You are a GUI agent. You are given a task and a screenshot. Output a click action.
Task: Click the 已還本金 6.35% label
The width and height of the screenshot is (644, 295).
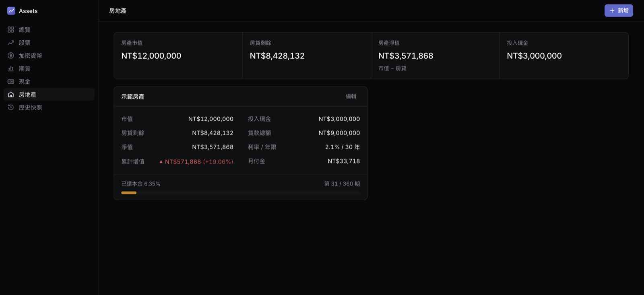click(x=141, y=184)
